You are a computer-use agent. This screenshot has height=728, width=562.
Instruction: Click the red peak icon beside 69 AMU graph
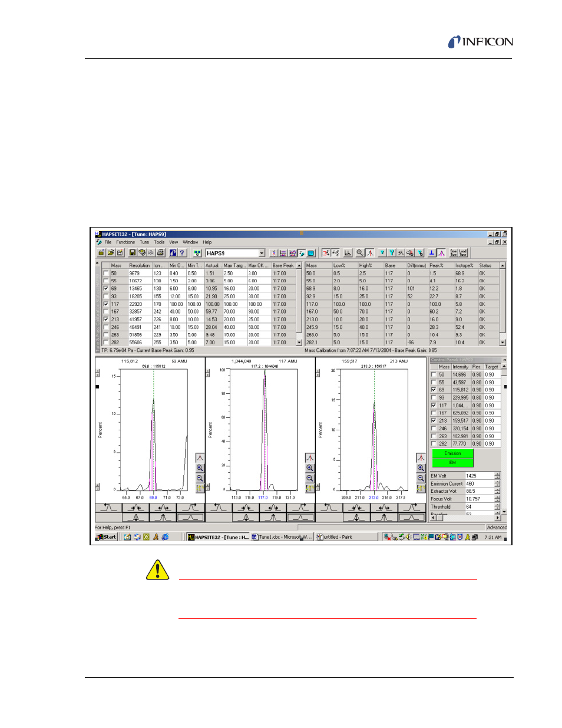pos(200,458)
